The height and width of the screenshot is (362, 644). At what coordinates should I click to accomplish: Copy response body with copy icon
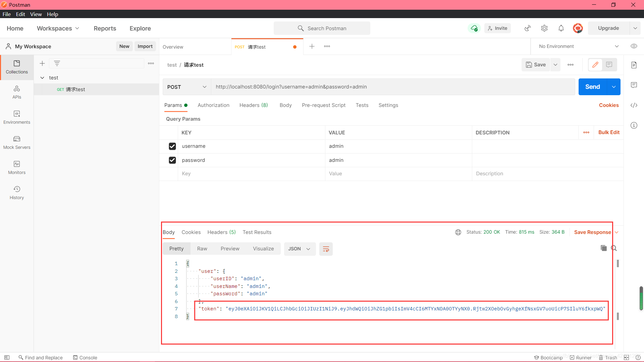(x=603, y=248)
